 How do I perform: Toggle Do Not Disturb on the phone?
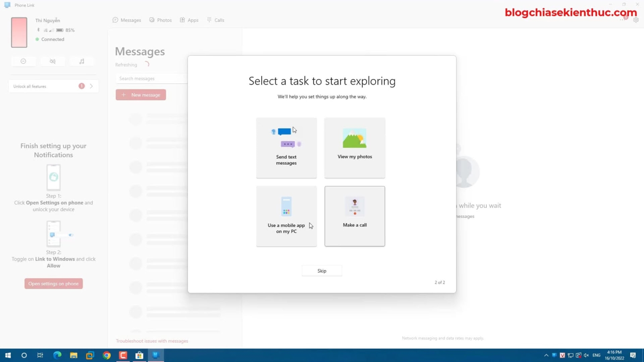pos(23,61)
